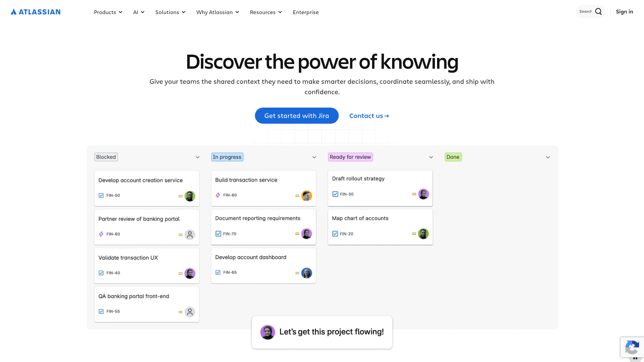
Task: Toggle the task checkbox beside FIN-30
Action: click(x=335, y=194)
